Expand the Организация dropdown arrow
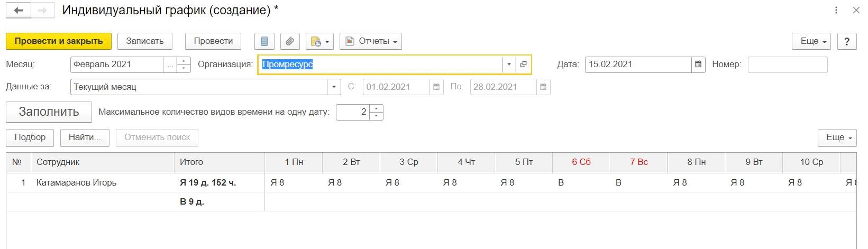 coord(509,64)
